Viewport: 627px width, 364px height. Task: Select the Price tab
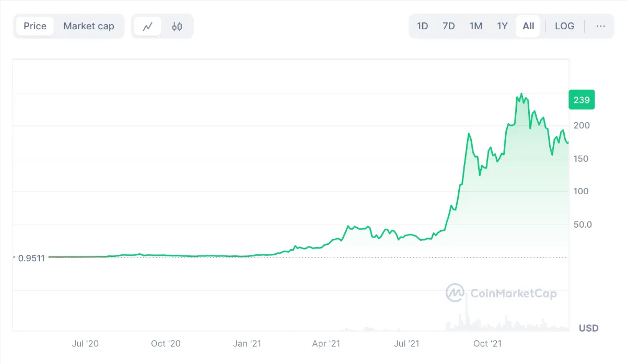coord(34,26)
